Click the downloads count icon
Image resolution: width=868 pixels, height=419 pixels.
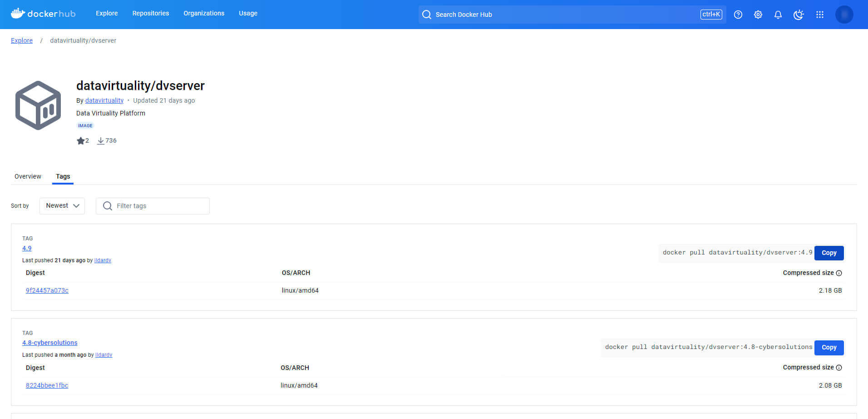[x=101, y=141]
